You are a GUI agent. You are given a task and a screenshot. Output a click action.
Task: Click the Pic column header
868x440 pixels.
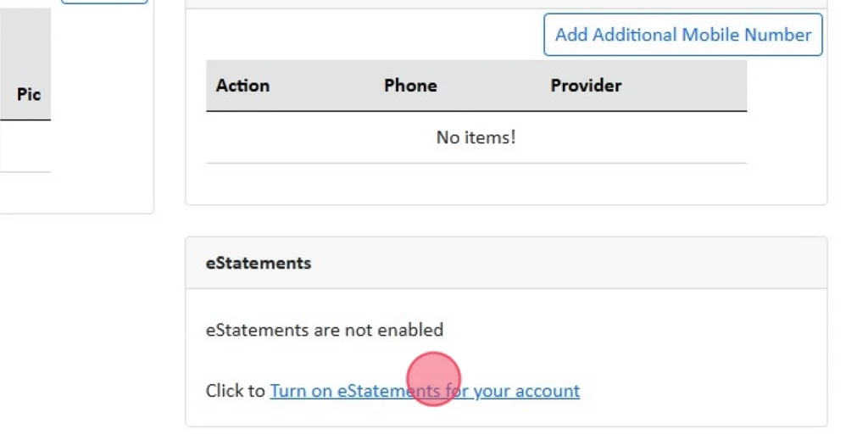[29, 94]
